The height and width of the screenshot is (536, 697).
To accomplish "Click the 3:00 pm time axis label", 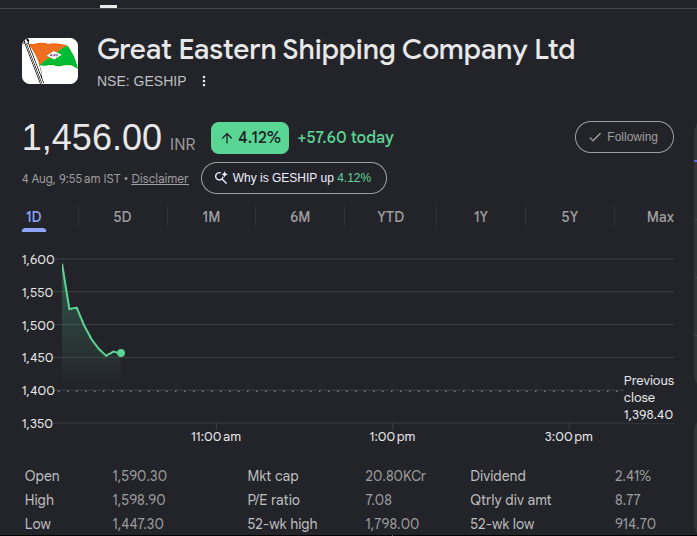I will point(569,437).
